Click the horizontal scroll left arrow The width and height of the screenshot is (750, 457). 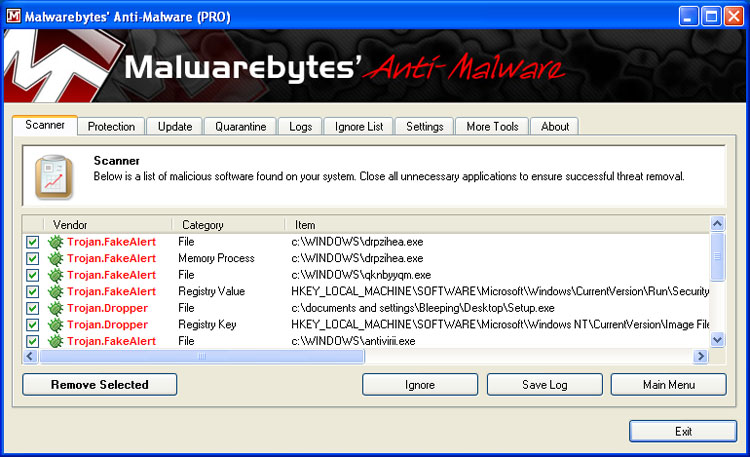click(x=30, y=356)
